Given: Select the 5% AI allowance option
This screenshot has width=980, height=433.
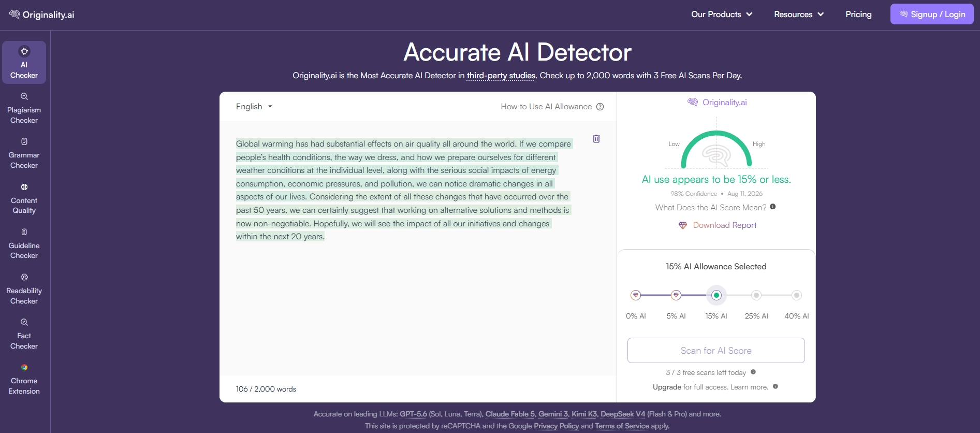Looking at the screenshot, I should [676, 295].
